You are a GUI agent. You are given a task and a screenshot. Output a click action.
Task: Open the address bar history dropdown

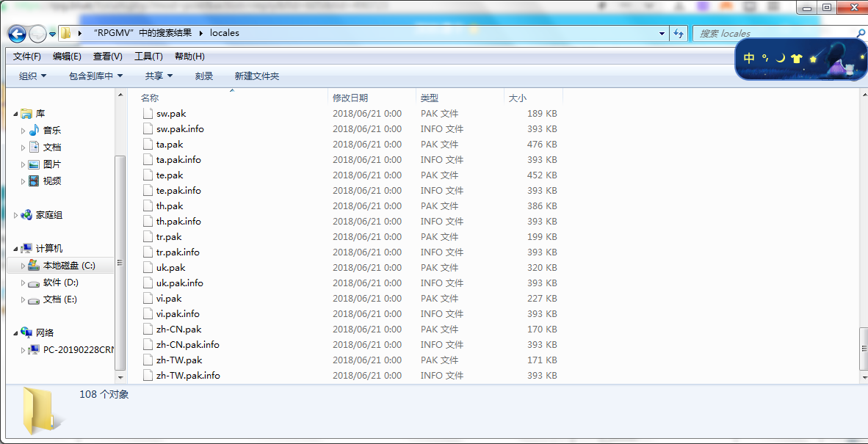tap(662, 33)
